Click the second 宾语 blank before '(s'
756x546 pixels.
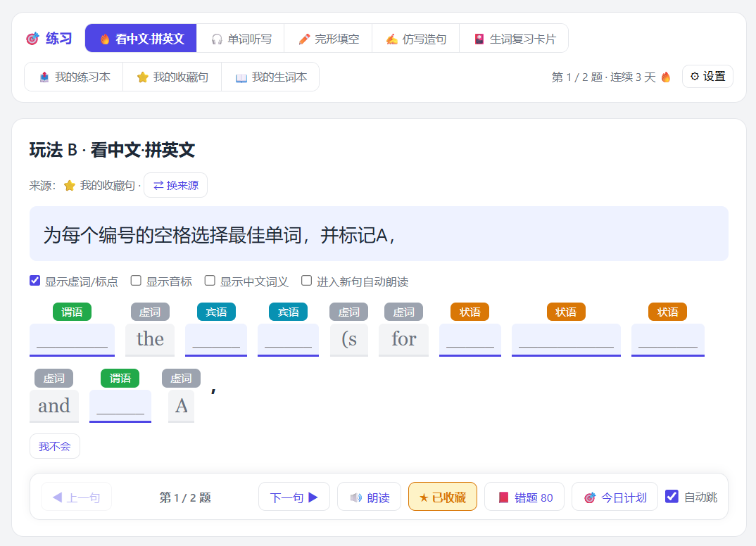coord(289,340)
